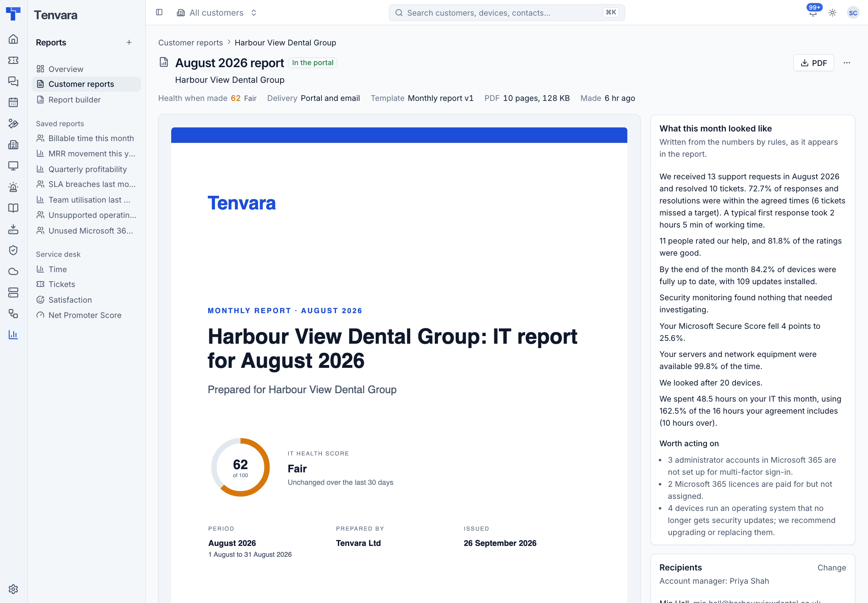Click the Delivery value Portal and email

point(330,98)
